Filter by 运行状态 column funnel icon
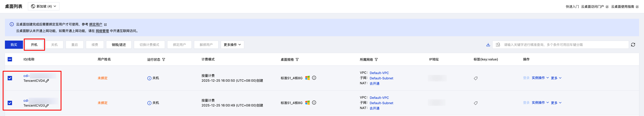644x116 pixels. coord(163,60)
